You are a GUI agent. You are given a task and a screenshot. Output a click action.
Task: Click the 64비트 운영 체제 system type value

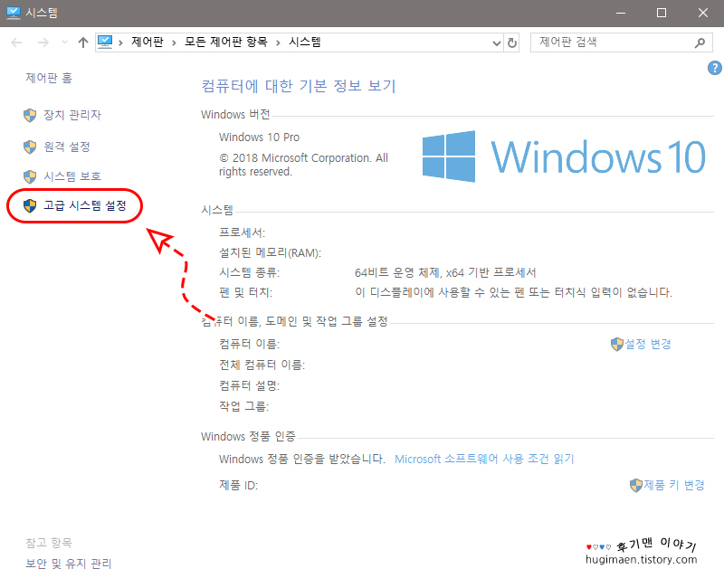(445, 273)
